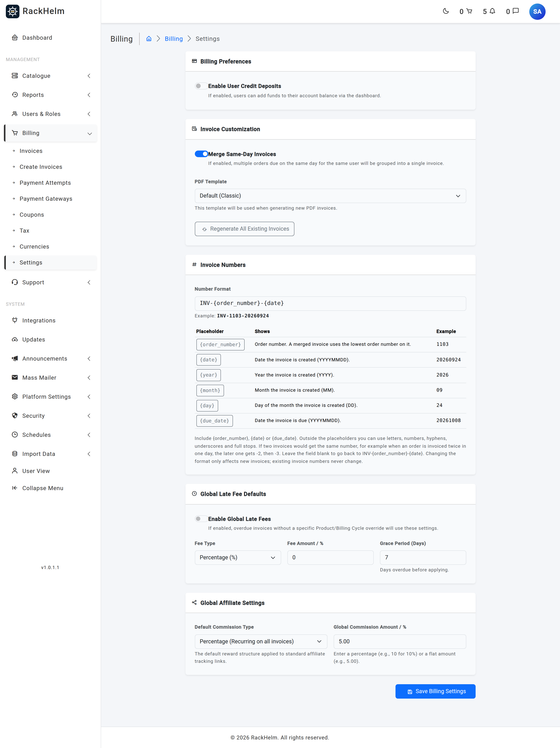Go to home via breadcrumb house icon

coord(149,39)
